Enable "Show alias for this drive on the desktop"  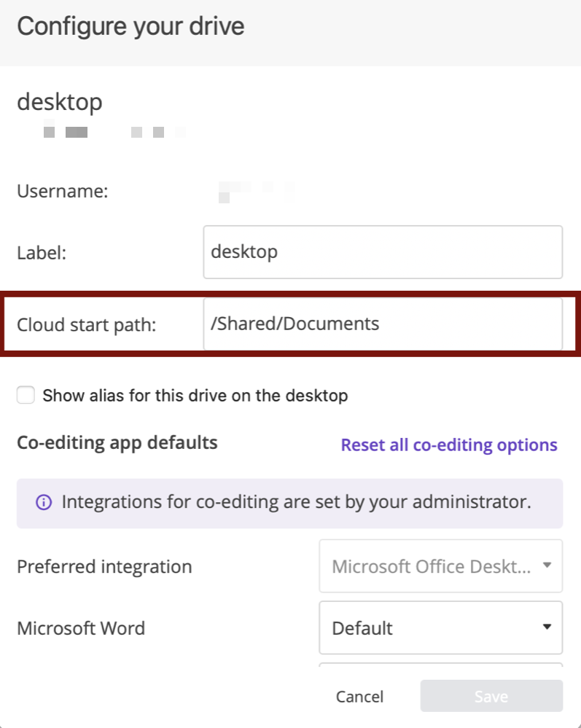pos(26,395)
